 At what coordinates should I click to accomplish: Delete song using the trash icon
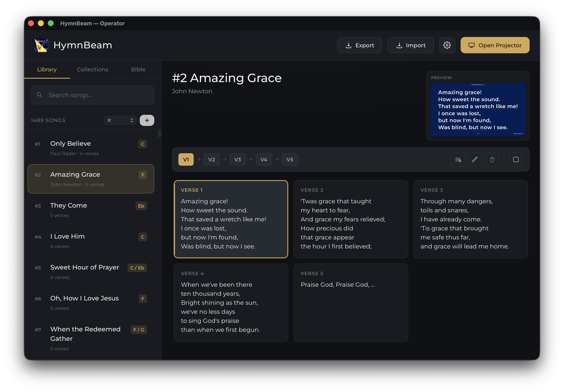coord(492,160)
